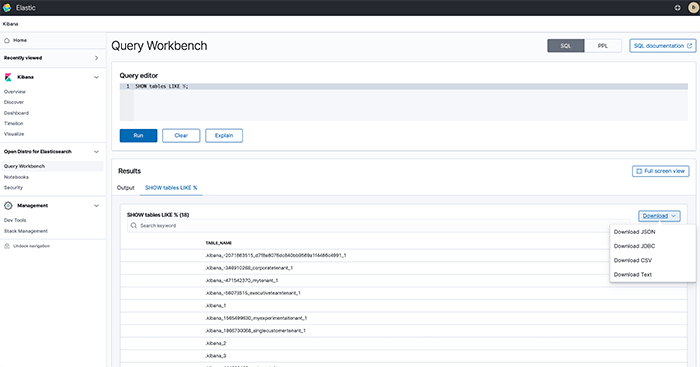Click the Home icon in sidebar
Image resolution: width=700 pixels, height=367 pixels.
(7, 40)
